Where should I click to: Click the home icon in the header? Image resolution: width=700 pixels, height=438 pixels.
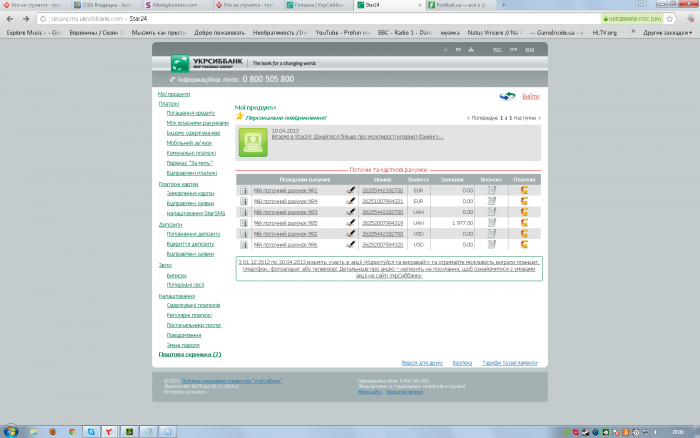point(446,50)
